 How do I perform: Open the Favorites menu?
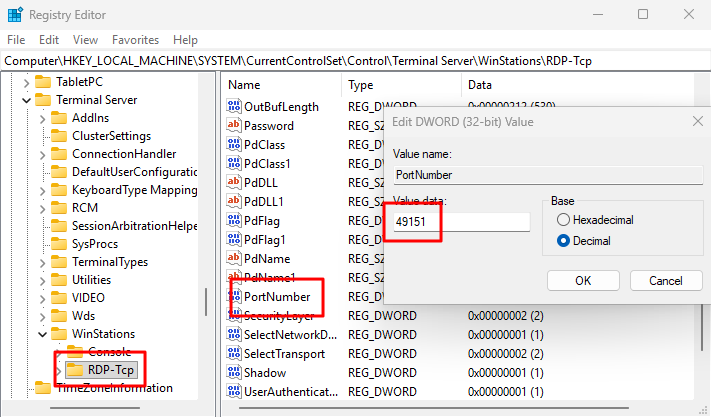135,40
